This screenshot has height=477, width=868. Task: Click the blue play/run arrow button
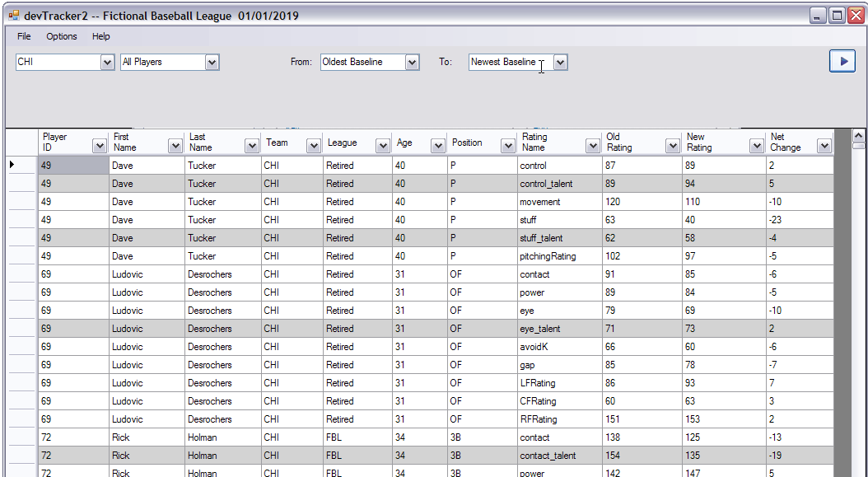842,61
